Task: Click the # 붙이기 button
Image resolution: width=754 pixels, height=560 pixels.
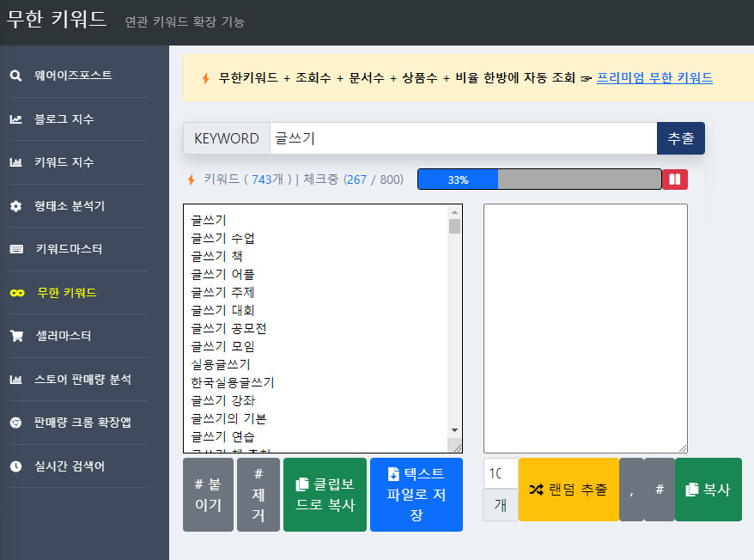Action: [208, 495]
